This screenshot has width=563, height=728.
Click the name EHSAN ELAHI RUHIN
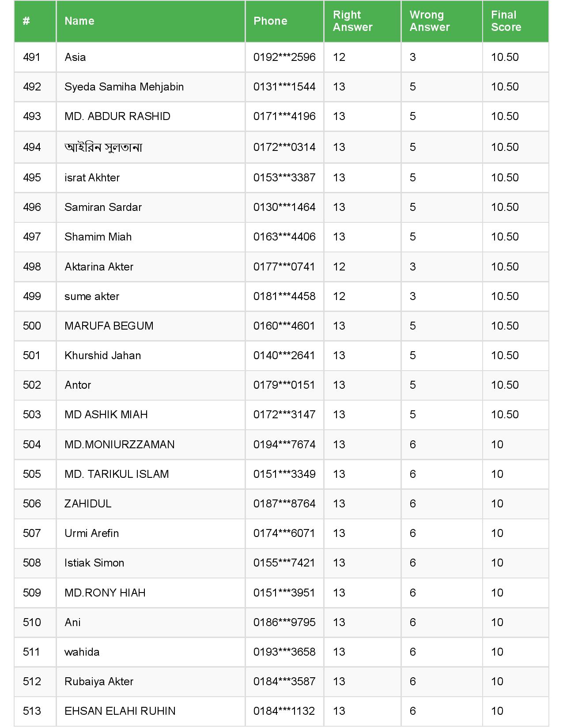click(x=120, y=711)
